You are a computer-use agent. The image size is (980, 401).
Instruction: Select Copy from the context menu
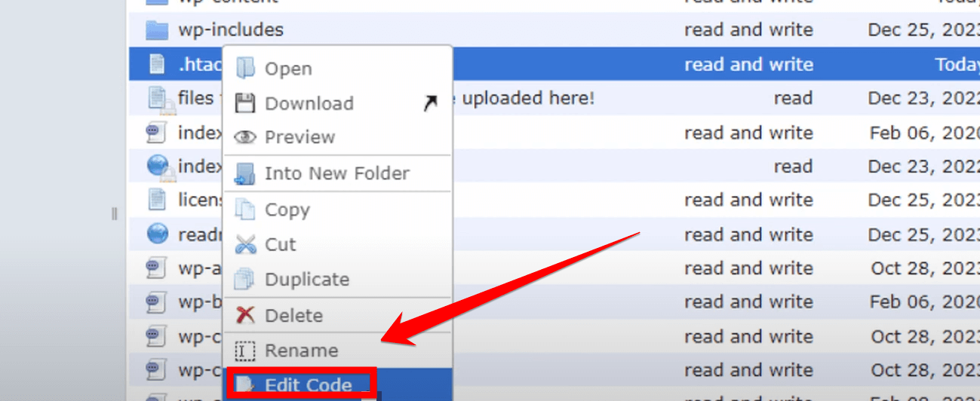(287, 210)
